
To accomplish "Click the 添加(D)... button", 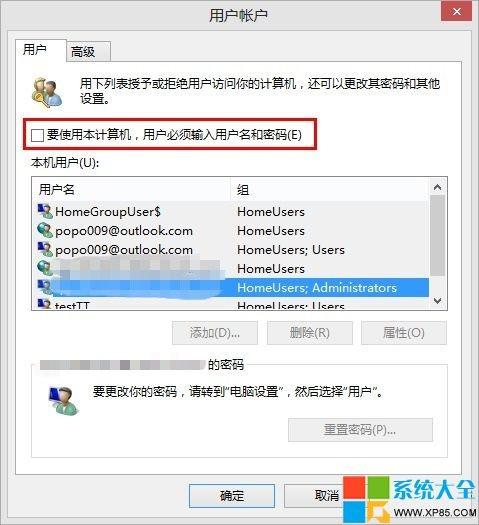I will (215, 333).
